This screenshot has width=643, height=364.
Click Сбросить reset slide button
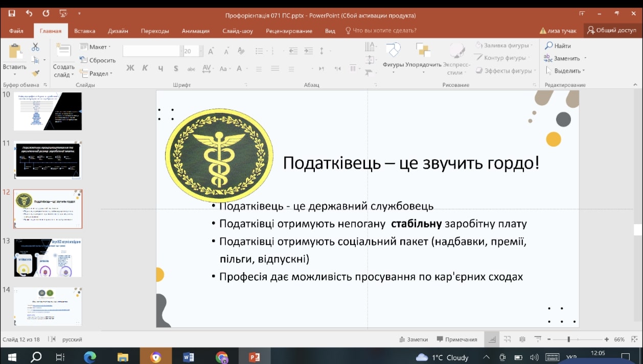(x=98, y=60)
